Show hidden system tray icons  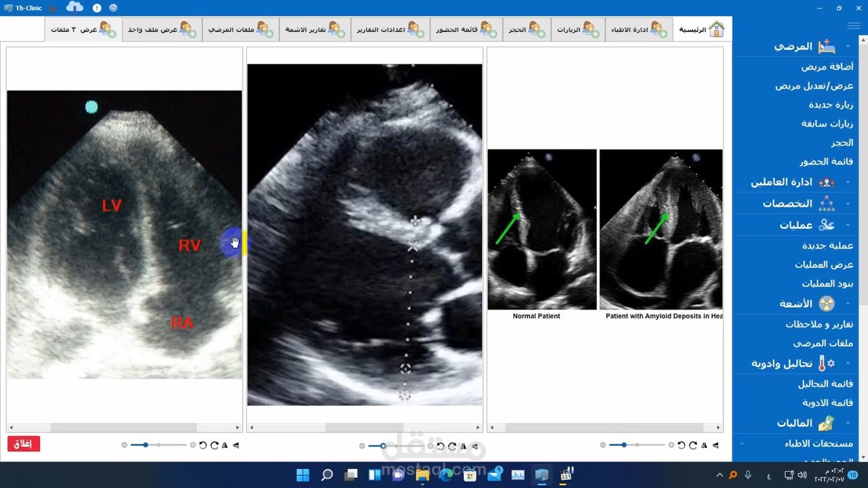[x=719, y=475]
